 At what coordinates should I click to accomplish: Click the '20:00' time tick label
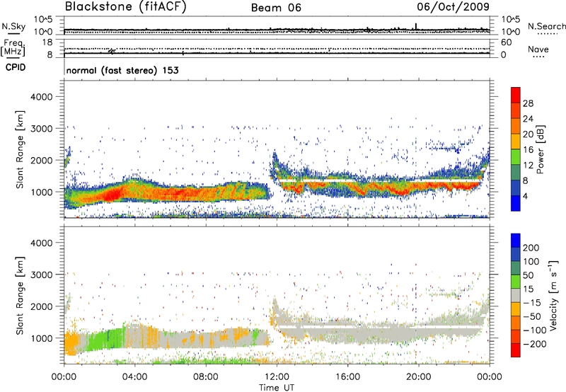pos(419,377)
